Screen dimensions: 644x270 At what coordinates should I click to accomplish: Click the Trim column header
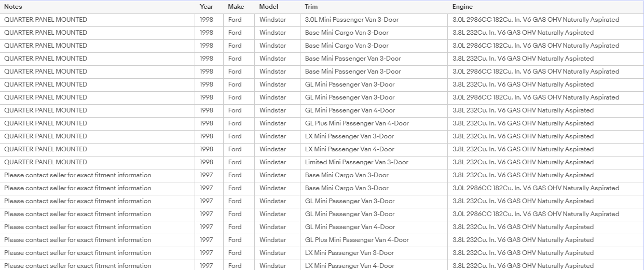pos(311,7)
